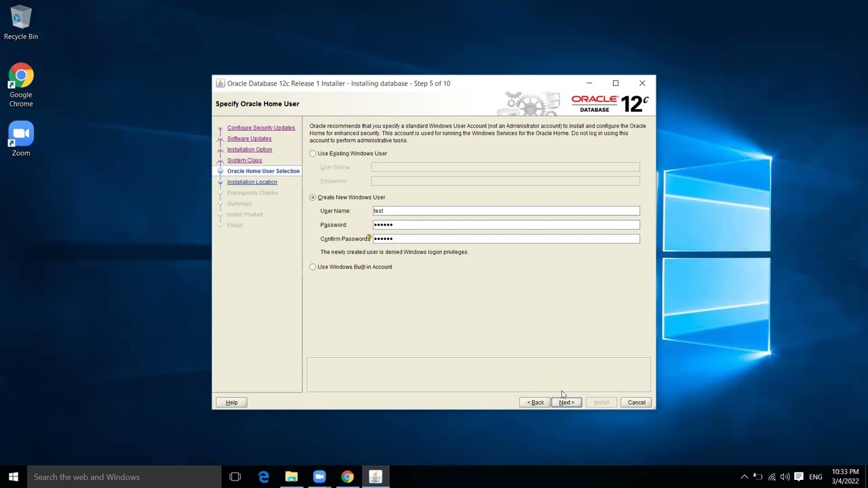Focus the new user Password field
Image resolution: width=868 pixels, height=488 pixels.
click(x=506, y=225)
